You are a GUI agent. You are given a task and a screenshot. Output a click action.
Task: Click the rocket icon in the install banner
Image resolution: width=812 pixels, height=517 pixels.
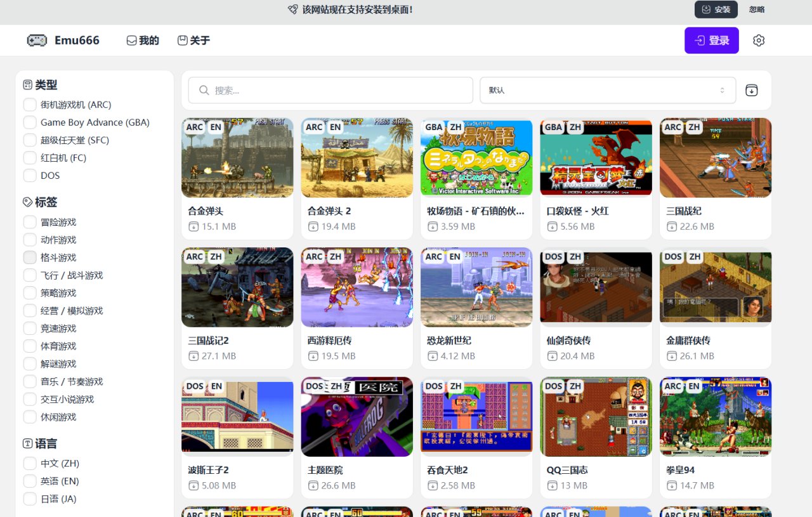click(292, 10)
